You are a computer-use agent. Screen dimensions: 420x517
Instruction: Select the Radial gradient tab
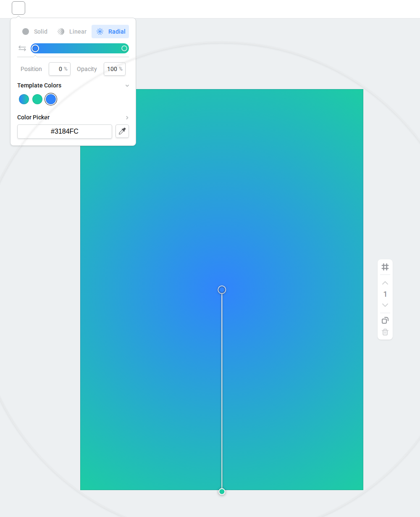[110, 32]
